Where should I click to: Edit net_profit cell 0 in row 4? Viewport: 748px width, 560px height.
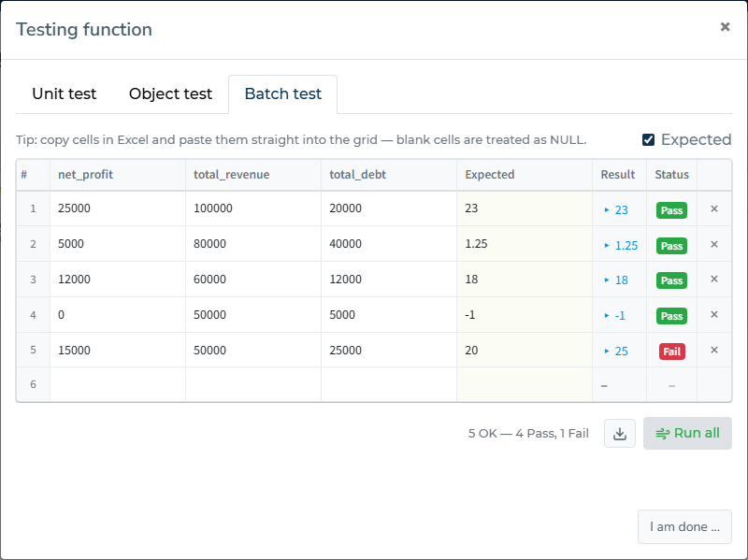click(118, 315)
